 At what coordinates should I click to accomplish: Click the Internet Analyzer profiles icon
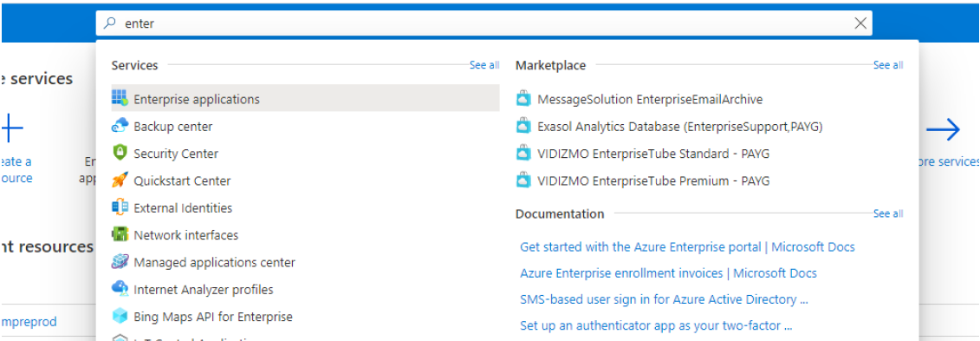(x=119, y=289)
